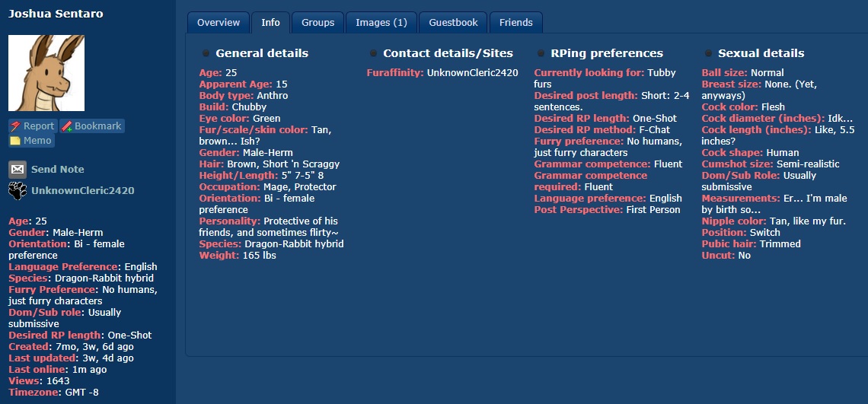Click the Occupation: Mage, Protector entry

coord(267,186)
